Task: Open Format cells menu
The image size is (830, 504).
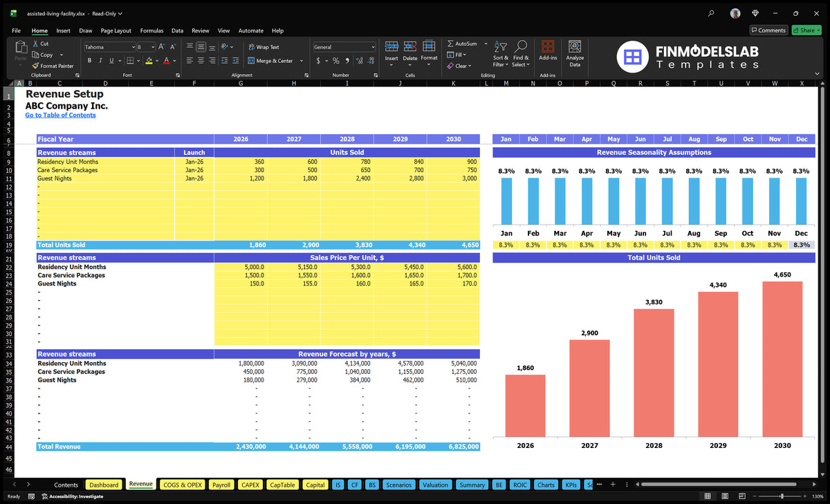Action: pos(429,52)
